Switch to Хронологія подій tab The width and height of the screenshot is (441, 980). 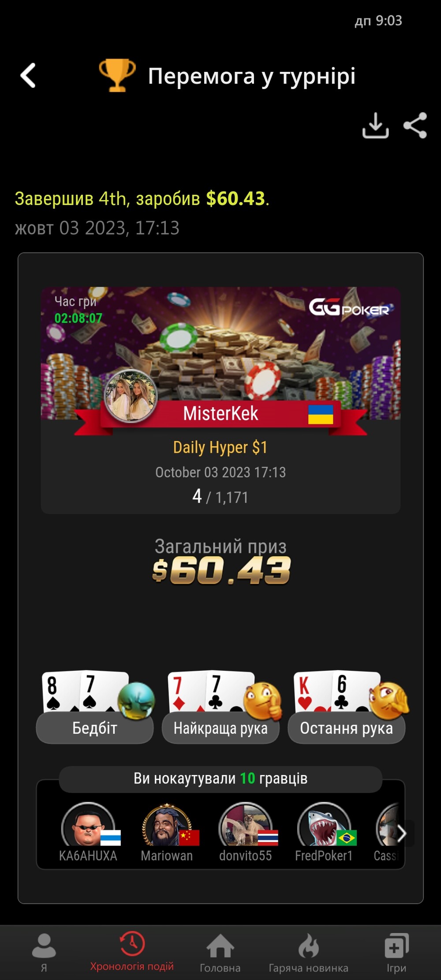pyautogui.click(x=132, y=952)
